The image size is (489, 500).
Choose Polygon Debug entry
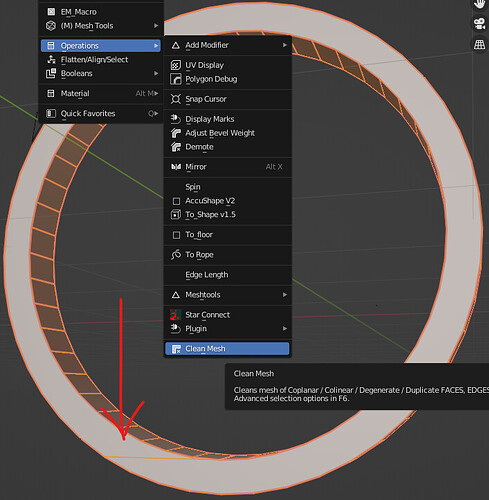coord(227,79)
